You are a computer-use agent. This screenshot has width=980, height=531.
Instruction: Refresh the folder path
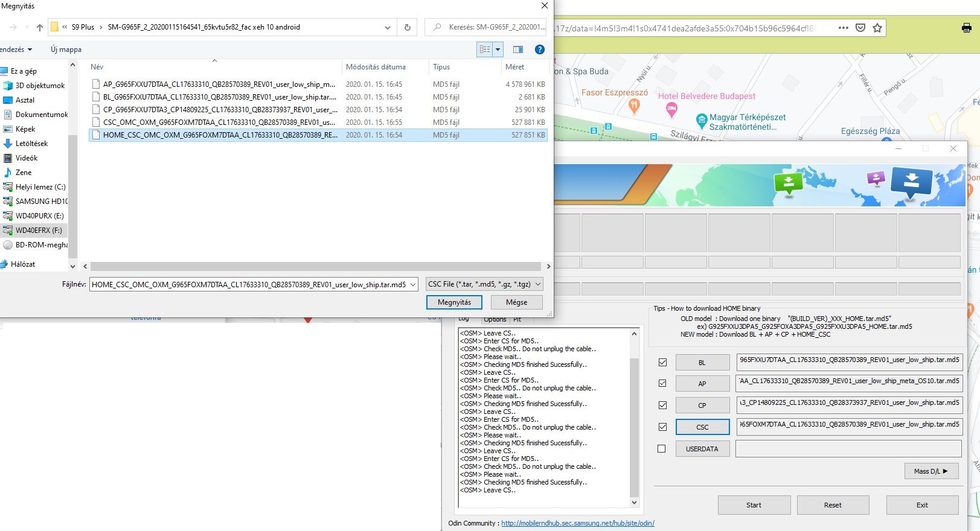click(408, 27)
